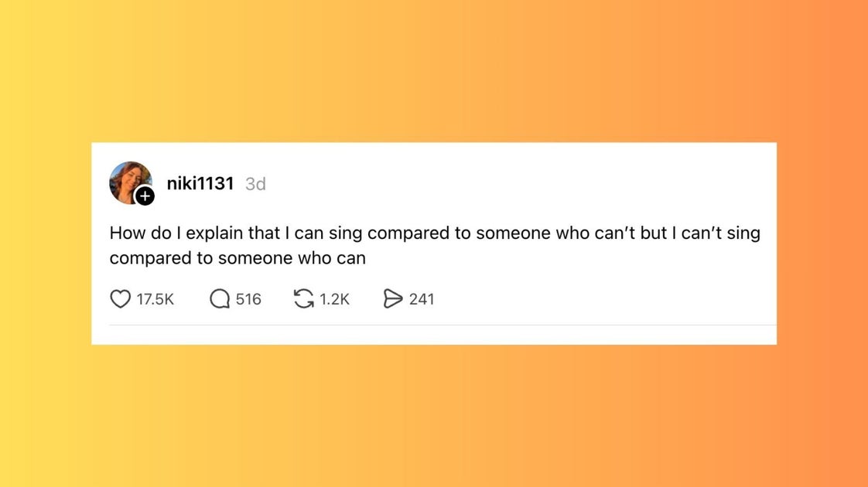Viewport: 868px width, 487px height.
Task: Tap the heart to unlike if already liked
Action: click(x=121, y=298)
